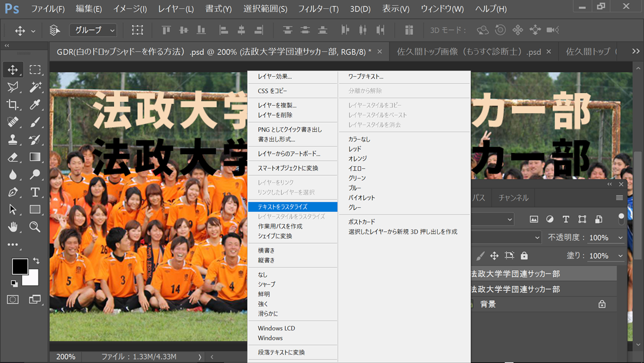Open the Layers panel flyout menu
The image size is (644, 363).
coord(620,198)
